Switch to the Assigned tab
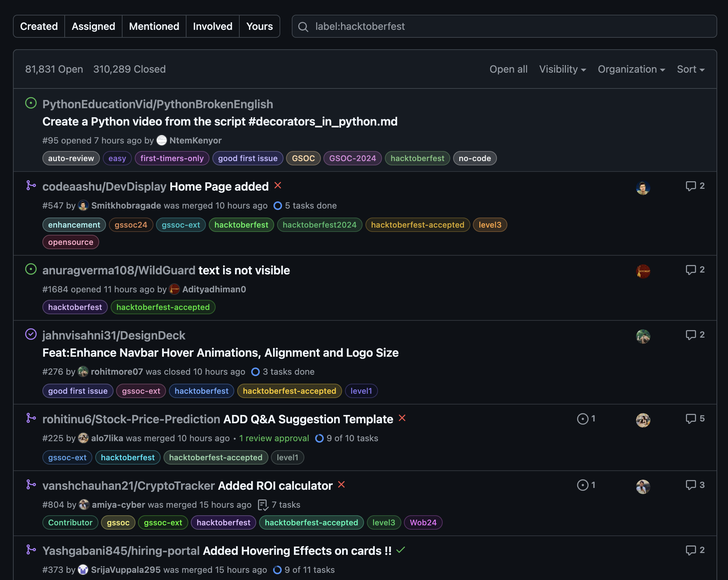The width and height of the screenshot is (728, 580). tap(93, 26)
